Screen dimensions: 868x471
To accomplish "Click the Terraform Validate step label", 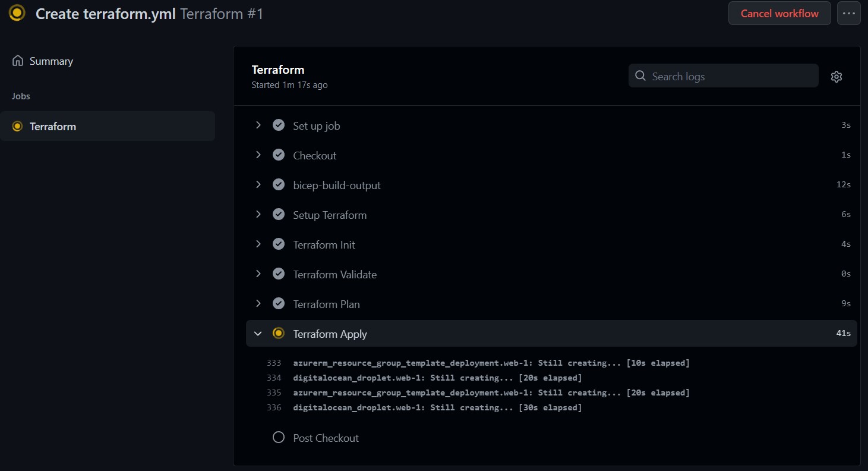I will point(335,275).
